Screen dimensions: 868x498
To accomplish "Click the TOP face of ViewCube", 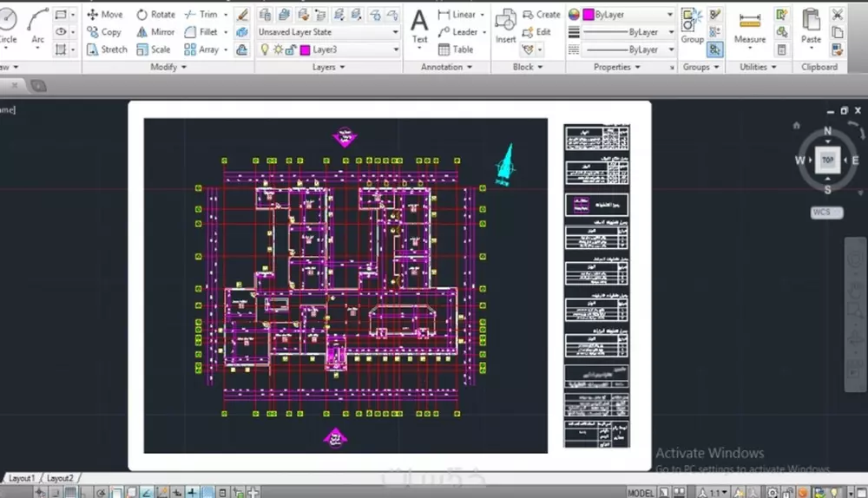I will [827, 160].
